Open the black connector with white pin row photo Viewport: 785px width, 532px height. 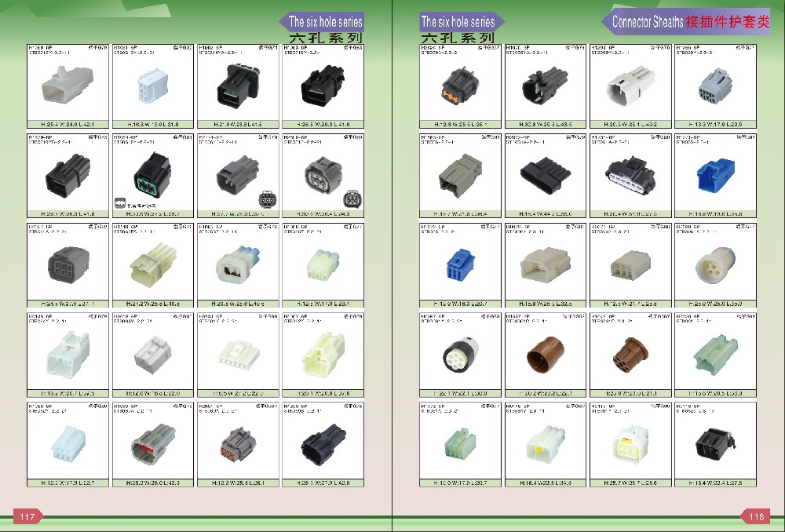[630, 176]
